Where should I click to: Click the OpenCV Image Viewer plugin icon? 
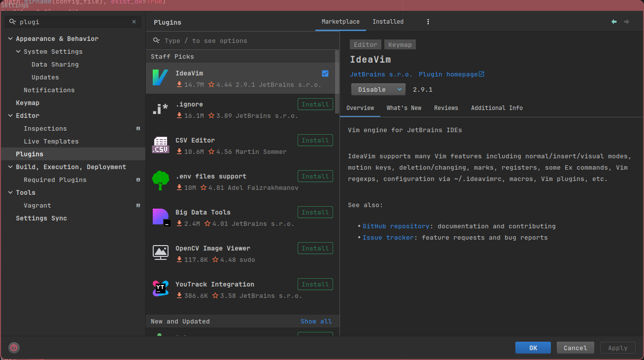tap(160, 252)
